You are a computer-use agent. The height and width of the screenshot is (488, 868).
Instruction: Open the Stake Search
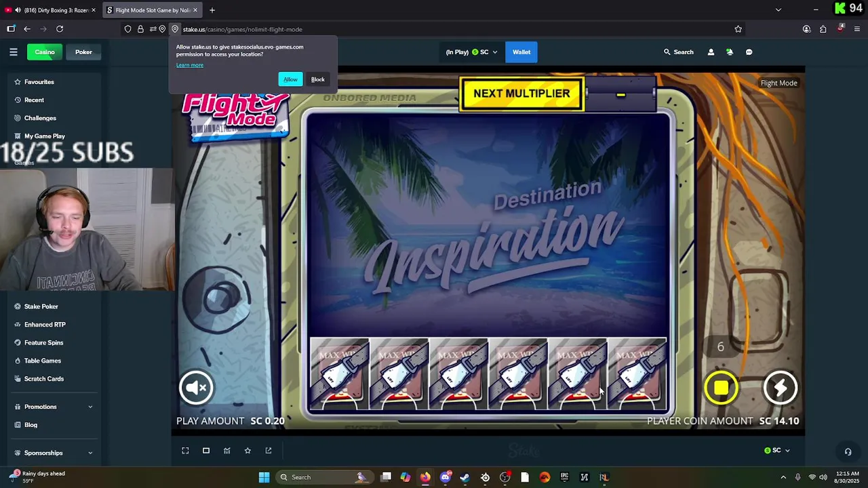[678, 52]
